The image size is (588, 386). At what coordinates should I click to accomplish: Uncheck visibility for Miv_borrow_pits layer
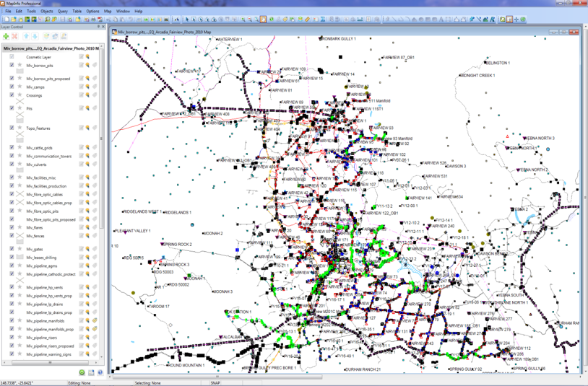[x=12, y=65]
